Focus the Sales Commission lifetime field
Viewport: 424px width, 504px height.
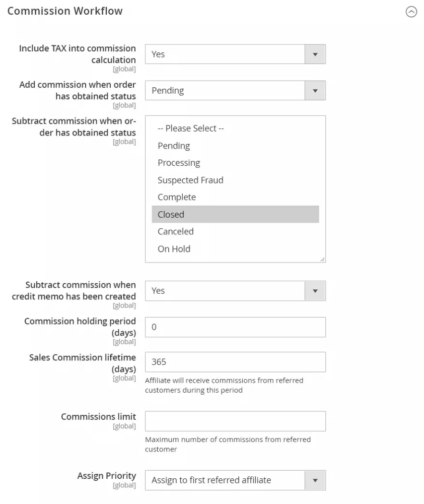(x=235, y=362)
